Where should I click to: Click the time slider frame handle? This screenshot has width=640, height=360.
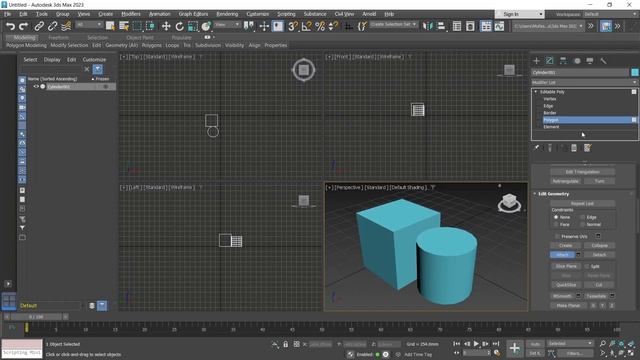pyautogui.click(x=36, y=317)
